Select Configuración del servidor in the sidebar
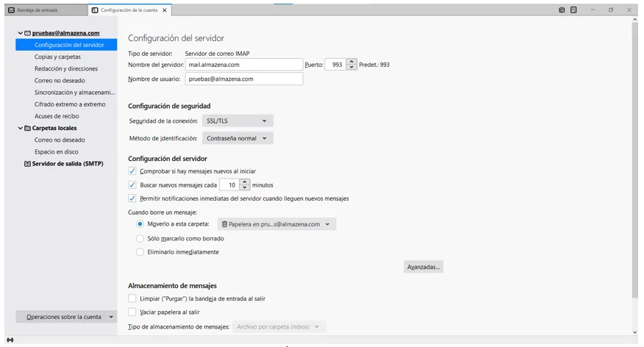Viewport: 644px width, 347px height. pos(66,45)
